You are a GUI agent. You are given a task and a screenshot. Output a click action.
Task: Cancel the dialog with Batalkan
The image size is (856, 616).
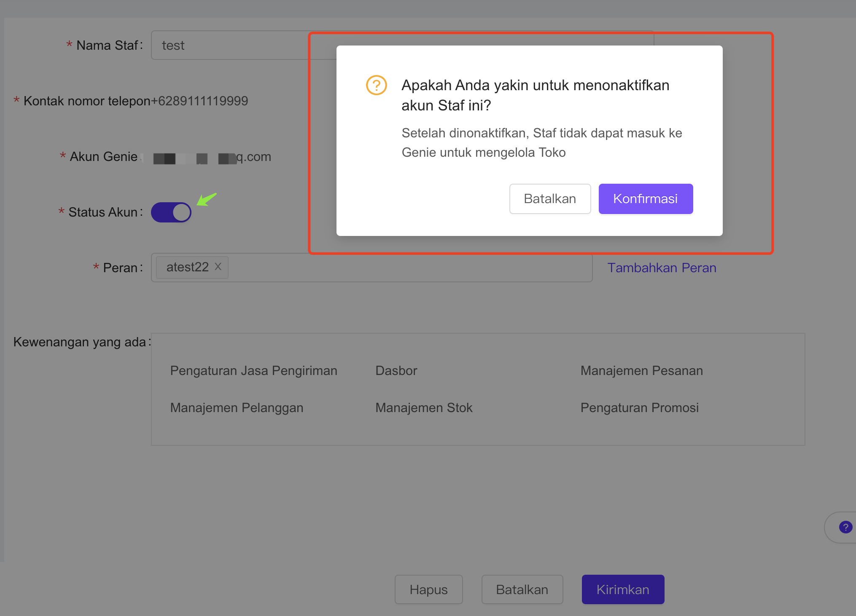click(550, 199)
